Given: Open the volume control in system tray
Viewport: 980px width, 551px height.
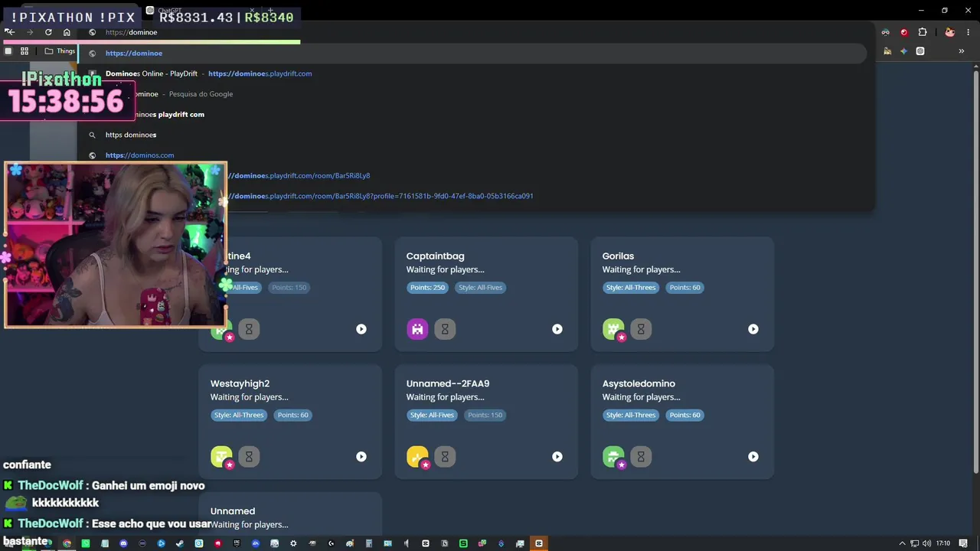Looking at the screenshot, I should (x=927, y=543).
